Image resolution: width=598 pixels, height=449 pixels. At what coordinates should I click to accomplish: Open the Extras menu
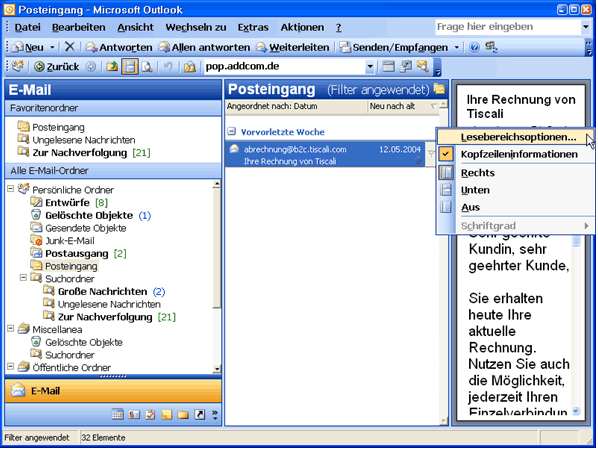point(253,27)
